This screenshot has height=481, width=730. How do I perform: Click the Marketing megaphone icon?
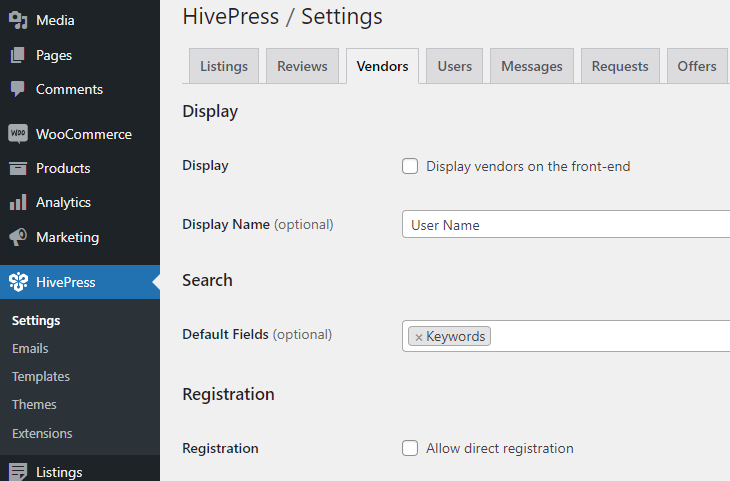click(18, 237)
